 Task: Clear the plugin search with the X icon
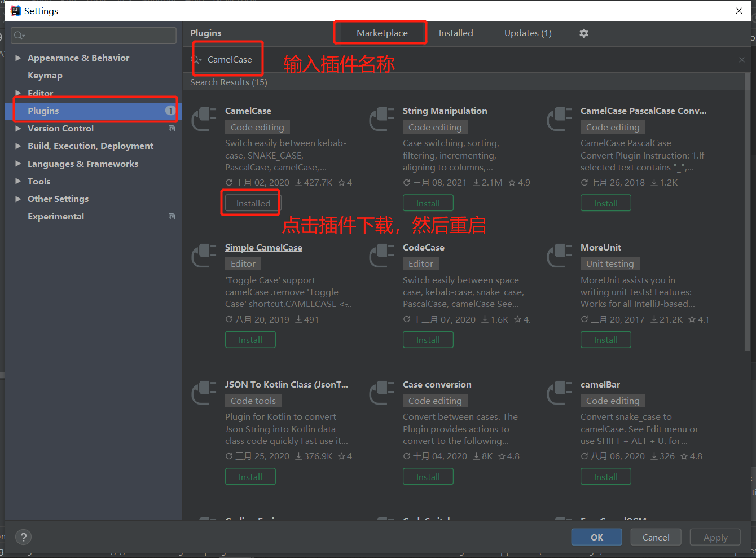[x=741, y=60]
